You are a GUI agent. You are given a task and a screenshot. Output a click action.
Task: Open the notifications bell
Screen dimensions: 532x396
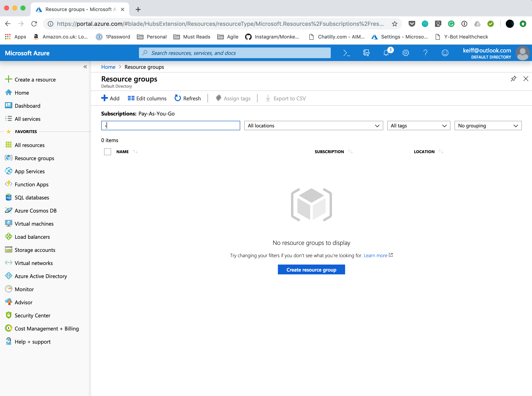(x=386, y=53)
